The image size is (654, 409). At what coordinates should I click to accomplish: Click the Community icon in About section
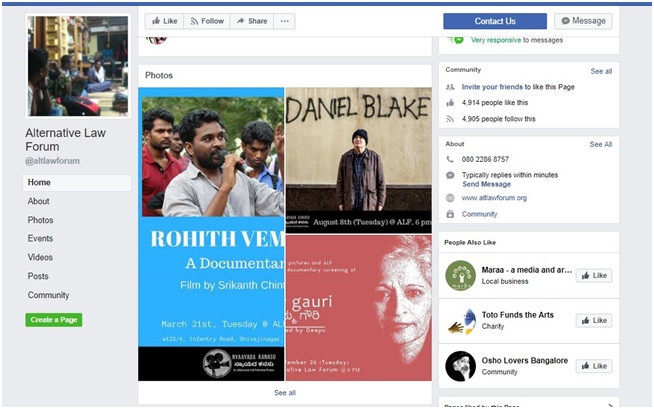point(451,214)
